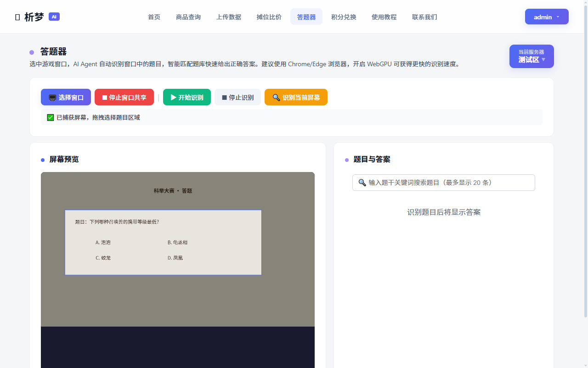588x368 pixels.
Task: Click answer option A. 泡泡 in preview
Action: point(103,242)
